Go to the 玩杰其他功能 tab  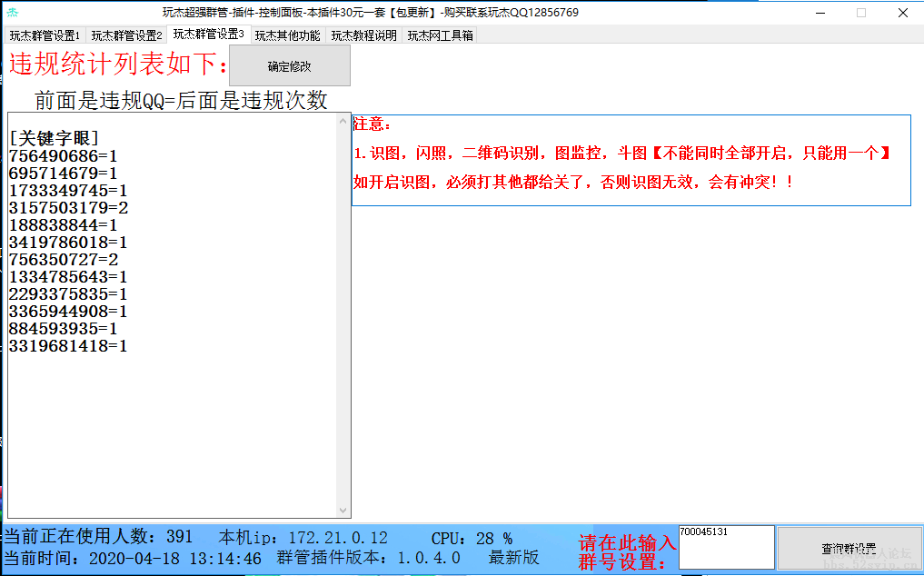287,35
